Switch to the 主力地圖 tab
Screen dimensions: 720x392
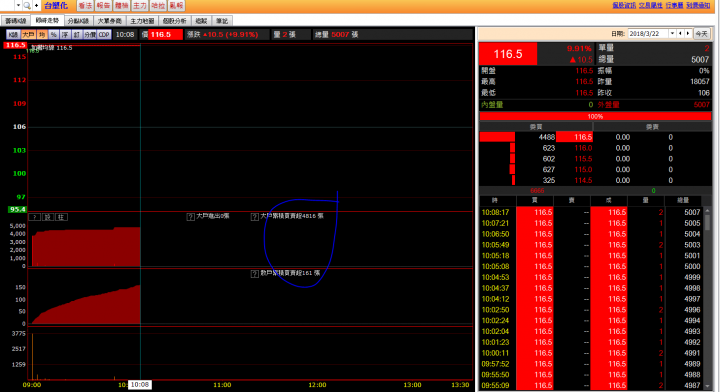coord(142,21)
